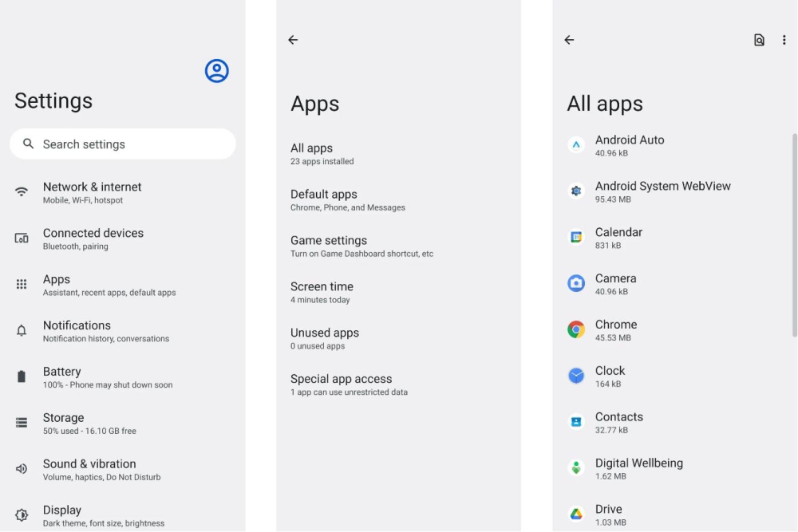Go back from the Apps screen
Image resolution: width=798 pixels, height=532 pixels.
(x=293, y=40)
